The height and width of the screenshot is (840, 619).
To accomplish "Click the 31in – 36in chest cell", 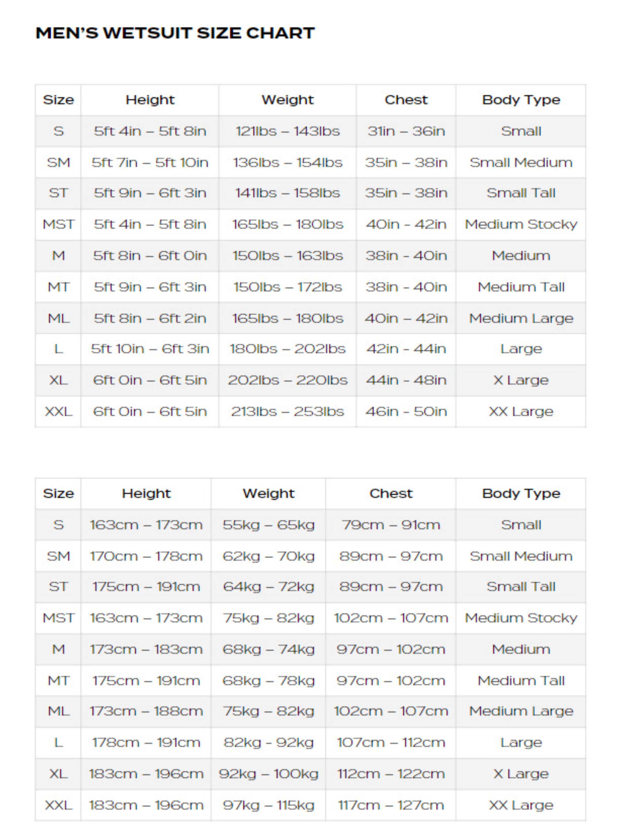I will [406, 131].
